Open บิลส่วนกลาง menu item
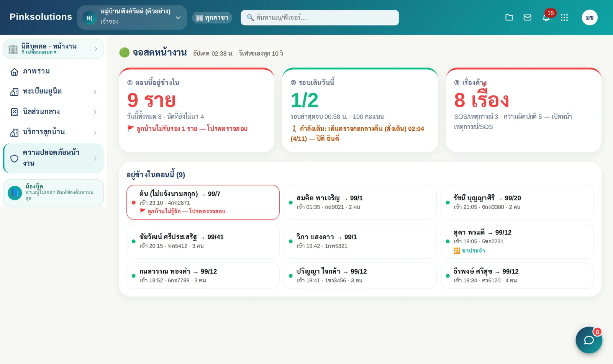613x364 pixels. click(53, 112)
